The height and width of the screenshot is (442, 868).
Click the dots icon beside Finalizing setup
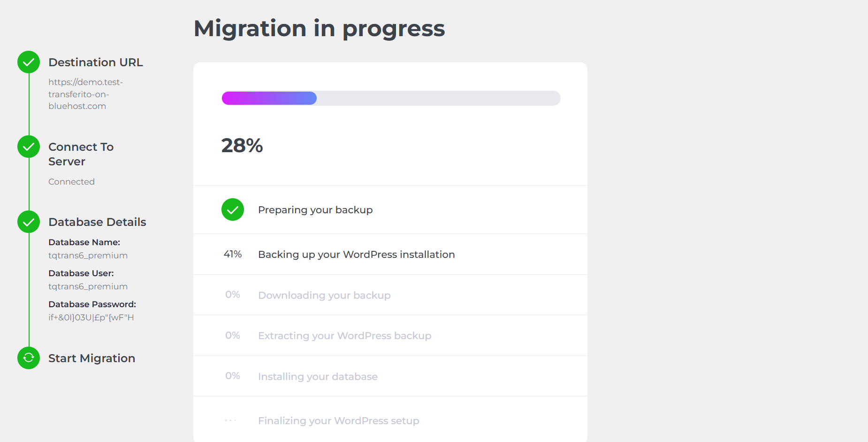click(230, 420)
